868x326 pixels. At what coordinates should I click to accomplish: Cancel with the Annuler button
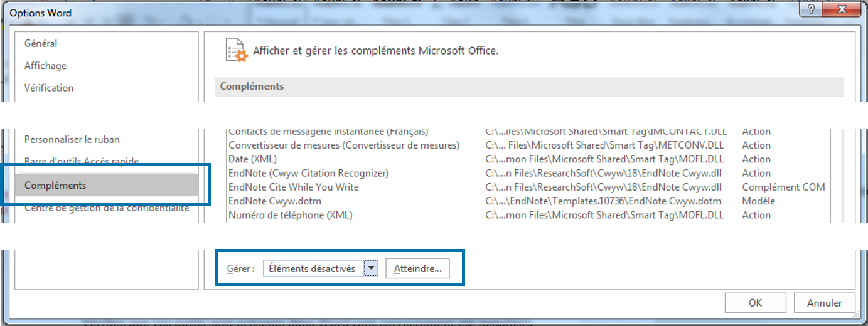pos(824,303)
